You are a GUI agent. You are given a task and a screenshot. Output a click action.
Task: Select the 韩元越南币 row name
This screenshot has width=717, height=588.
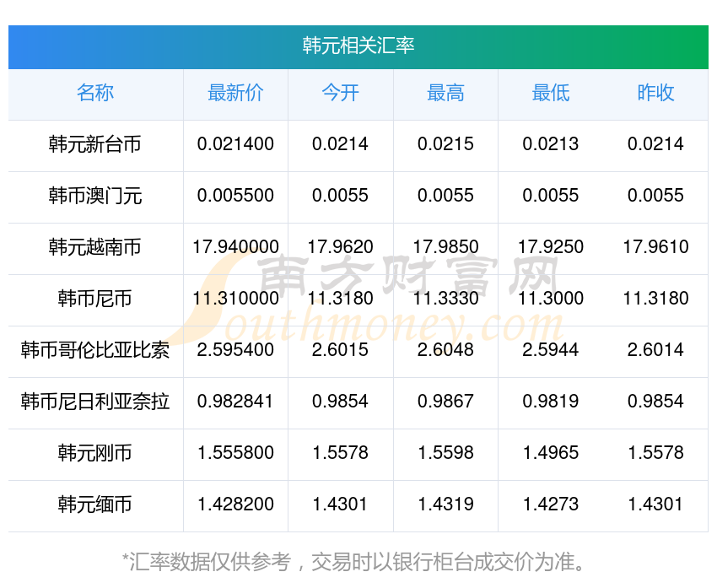pyautogui.click(x=95, y=248)
